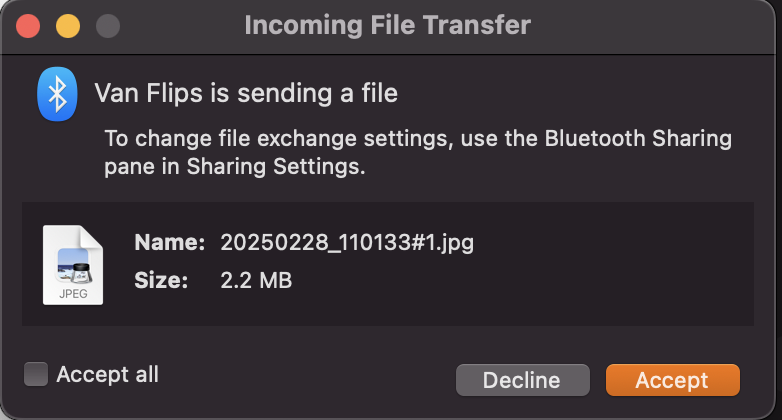
Task: Click the grayed-out zoom window button
Action: pos(108,26)
